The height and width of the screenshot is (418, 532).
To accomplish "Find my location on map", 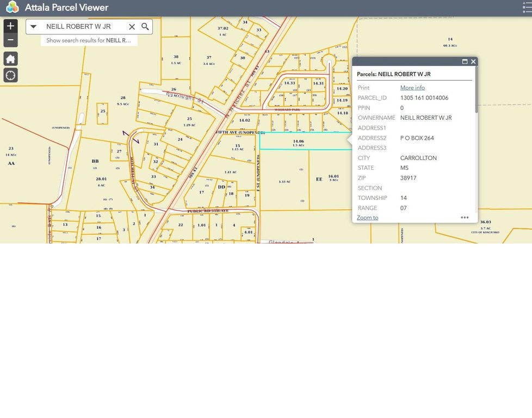I will coord(10,76).
